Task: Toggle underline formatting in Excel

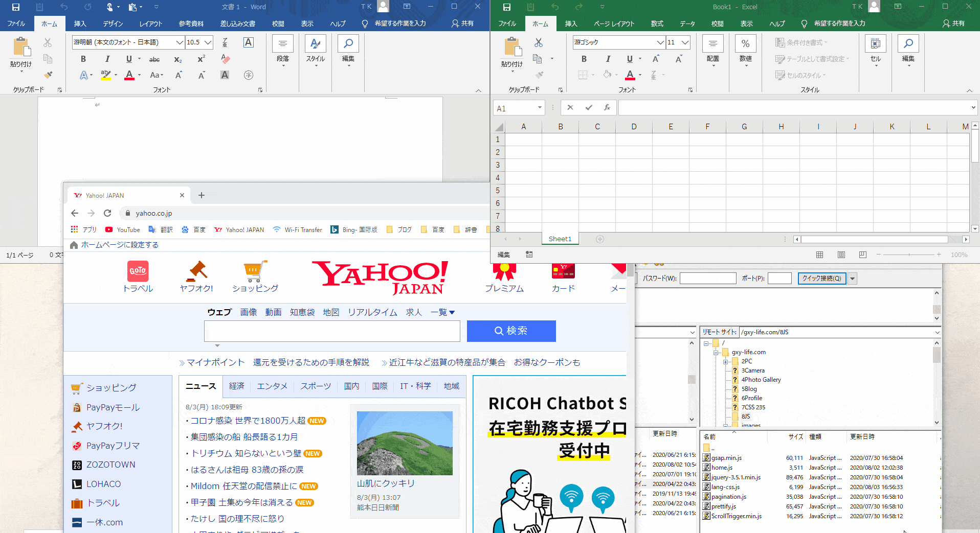Action: click(x=629, y=59)
